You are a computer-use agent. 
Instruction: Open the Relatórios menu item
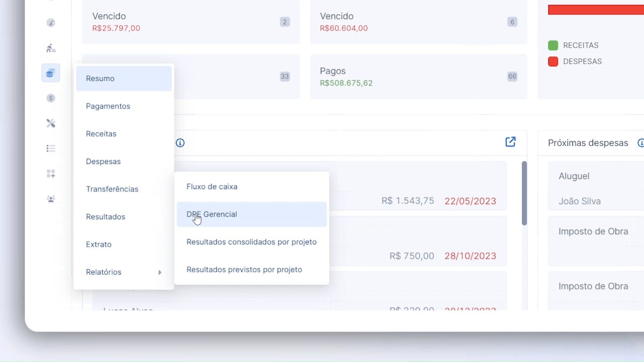pos(124,272)
